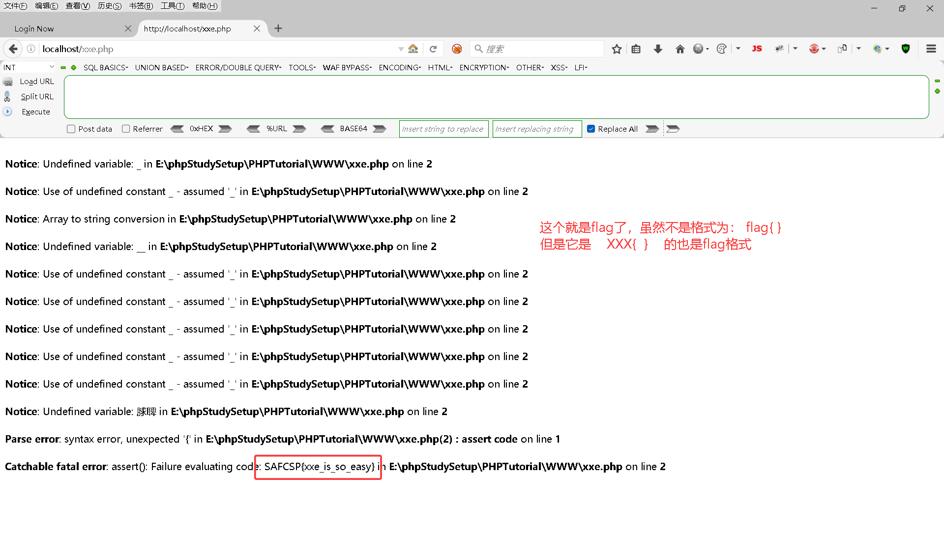Viewport: 944px width, 560px height.
Task: Click the go back arrow
Action: click(13, 49)
